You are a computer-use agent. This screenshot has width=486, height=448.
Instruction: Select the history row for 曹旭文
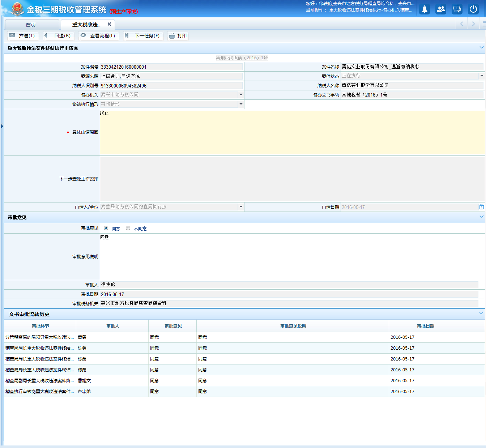pos(244,381)
